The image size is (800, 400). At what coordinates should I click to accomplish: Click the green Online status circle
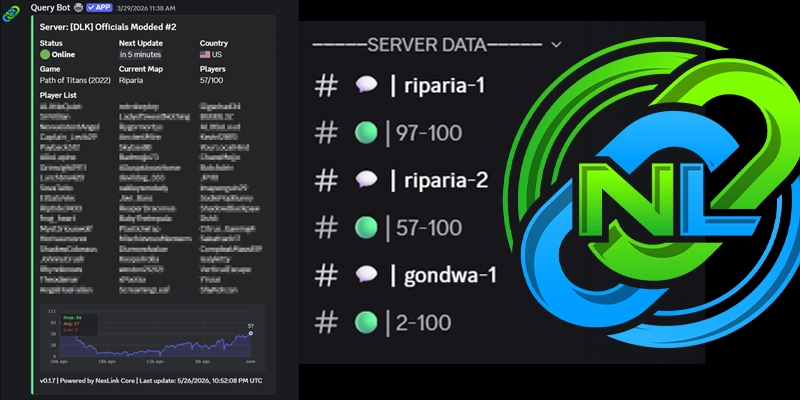[45, 55]
